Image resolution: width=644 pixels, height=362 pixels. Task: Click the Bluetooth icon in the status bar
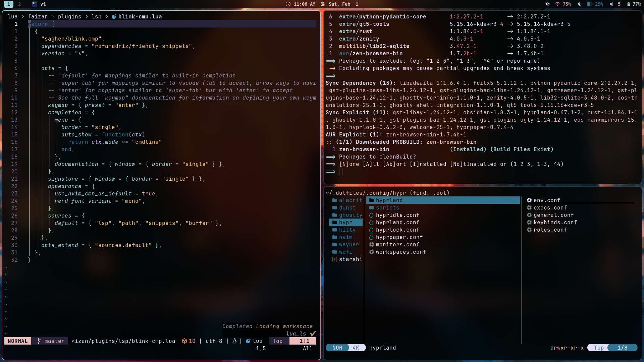(x=579, y=4)
